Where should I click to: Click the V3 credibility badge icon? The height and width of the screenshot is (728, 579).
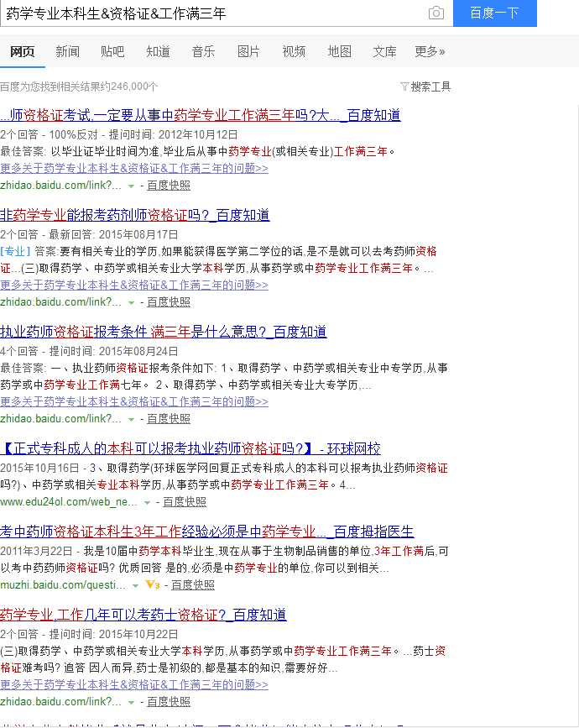pos(153,584)
